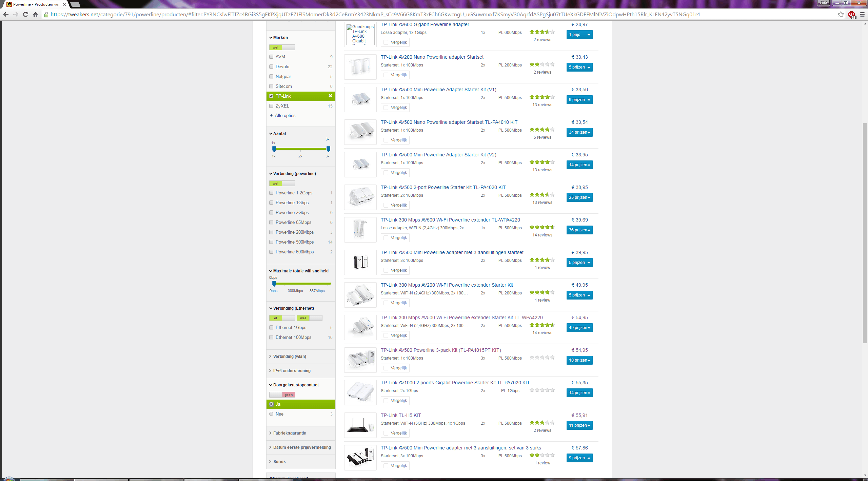Click 1 prijs button for AV600 adapter
Viewport: 868px width, 481px height.
point(579,35)
